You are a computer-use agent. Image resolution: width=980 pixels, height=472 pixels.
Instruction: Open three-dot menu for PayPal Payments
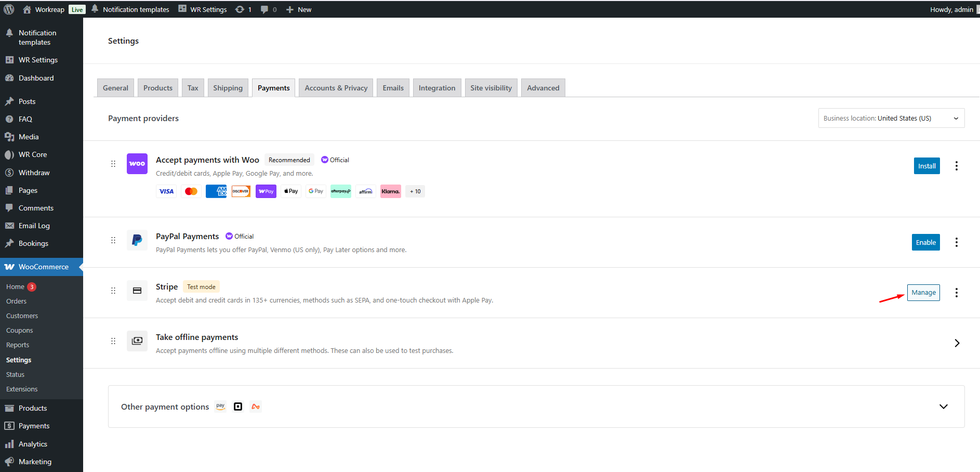point(956,242)
